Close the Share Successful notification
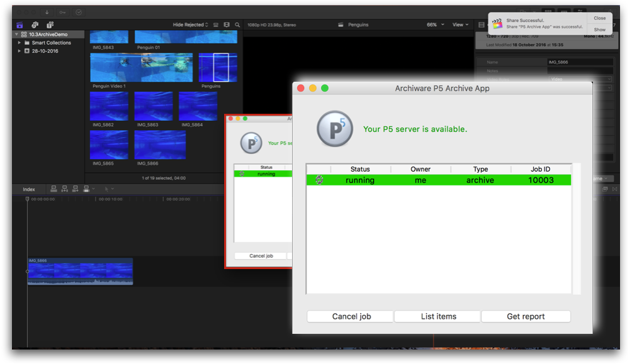 pos(599,18)
